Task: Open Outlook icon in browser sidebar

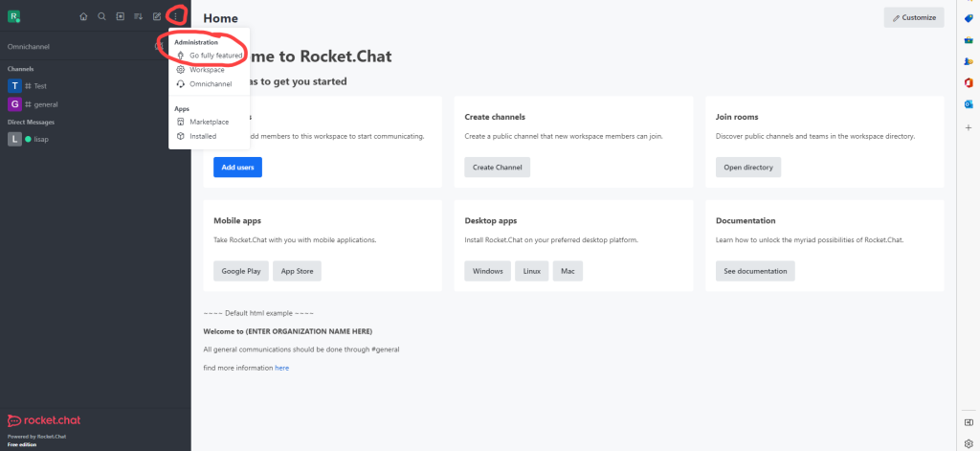Action: pyautogui.click(x=969, y=103)
